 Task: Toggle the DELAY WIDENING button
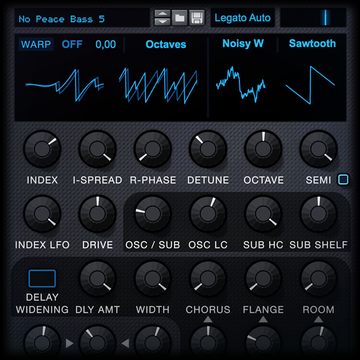pyautogui.click(x=42, y=279)
